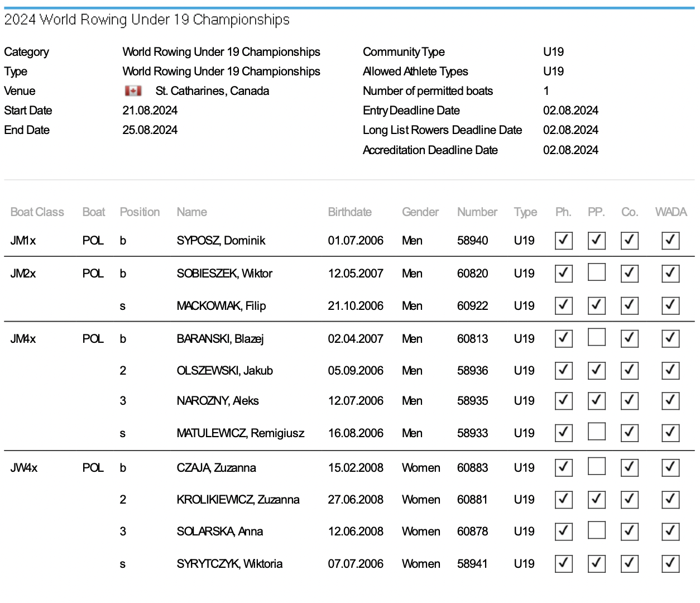Image resolution: width=700 pixels, height=603 pixels.
Task: Click the Position column header
Action: pyautogui.click(x=140, y=212)
